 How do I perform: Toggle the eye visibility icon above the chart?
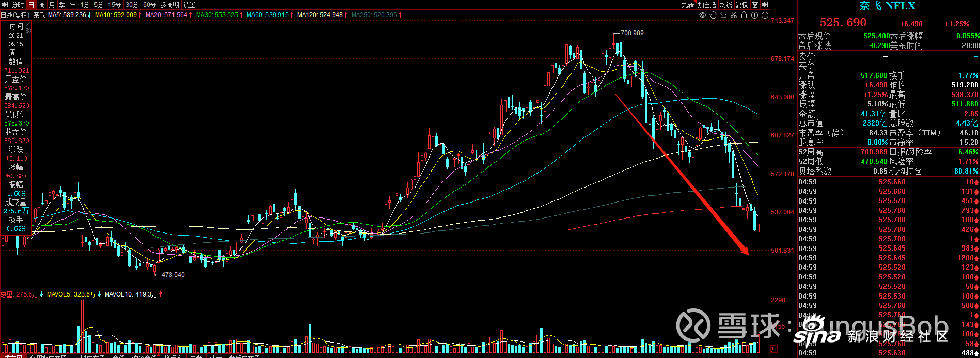tap(703, 15)
